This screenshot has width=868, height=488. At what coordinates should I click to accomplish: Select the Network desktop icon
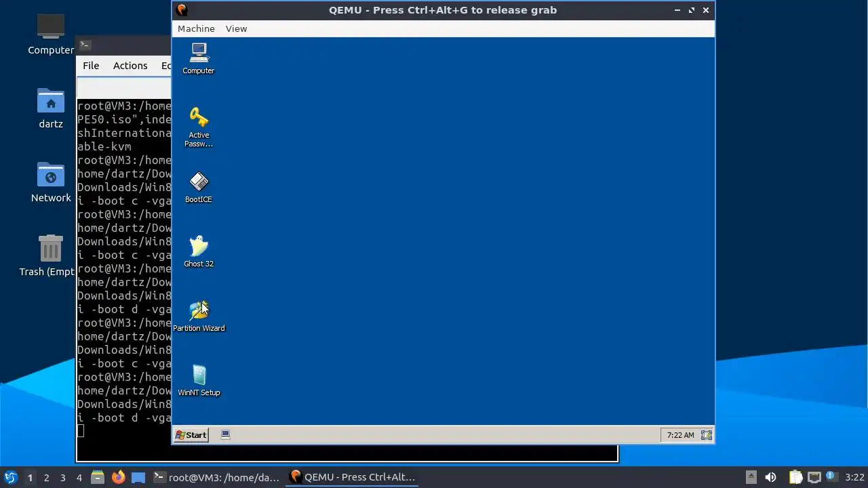51,182
